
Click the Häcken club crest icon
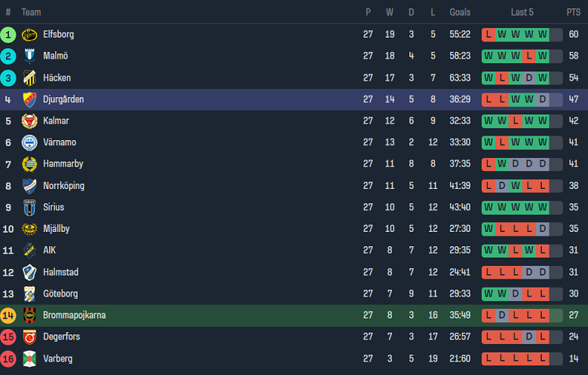click(29, 78)
